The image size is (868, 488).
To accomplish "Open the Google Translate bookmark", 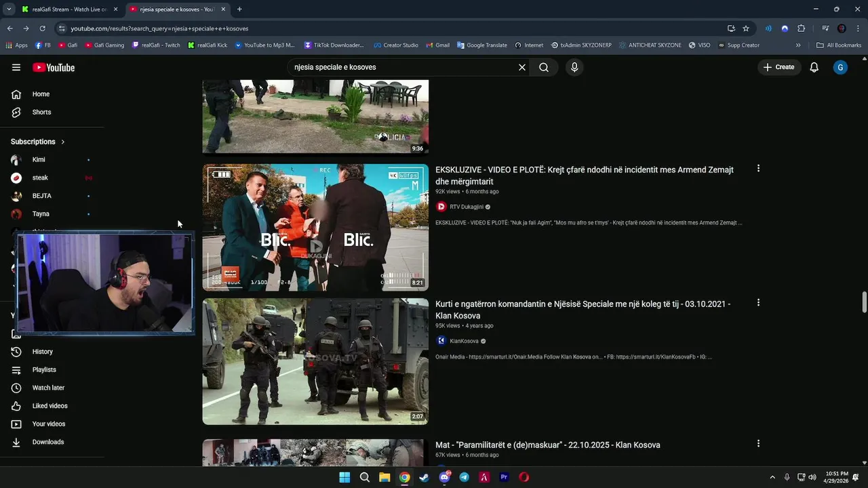I will tap(482, 45).
